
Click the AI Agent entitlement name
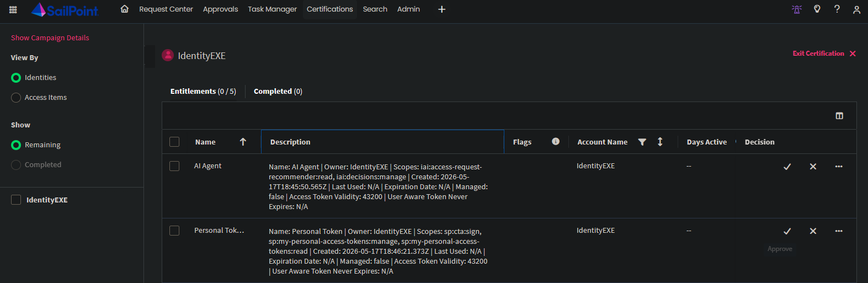[207, 166]
